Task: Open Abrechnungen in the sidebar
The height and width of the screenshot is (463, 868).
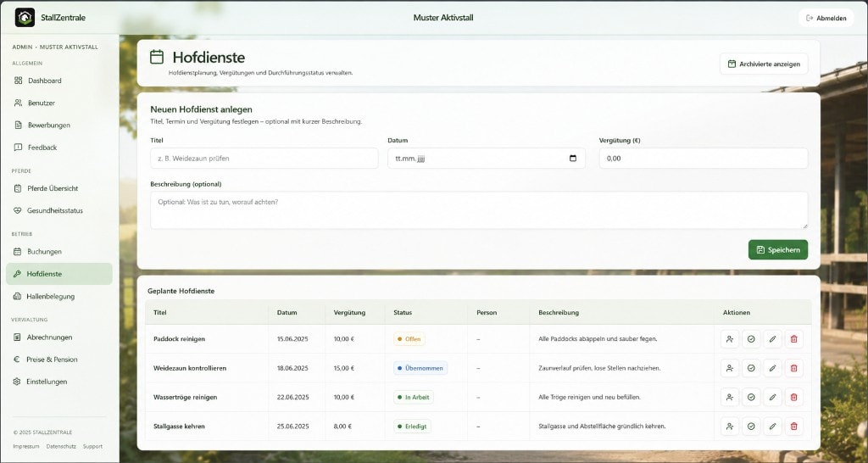Action: (59, 337)
